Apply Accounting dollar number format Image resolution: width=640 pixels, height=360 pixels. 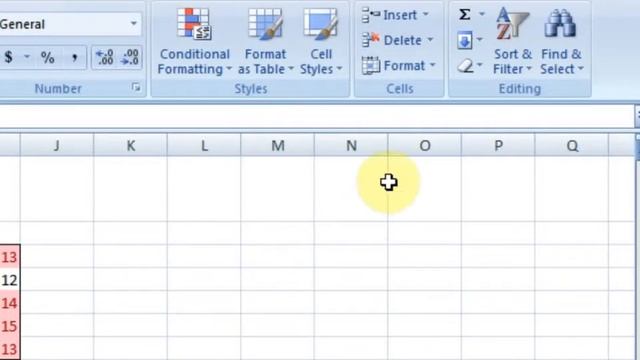pos(9,58)
